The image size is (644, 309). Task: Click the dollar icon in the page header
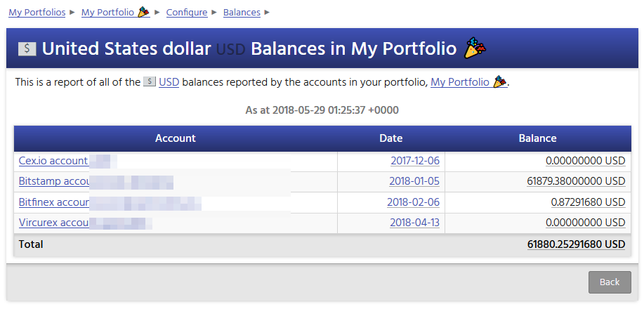pyautogui.click(x=27, y=48)
